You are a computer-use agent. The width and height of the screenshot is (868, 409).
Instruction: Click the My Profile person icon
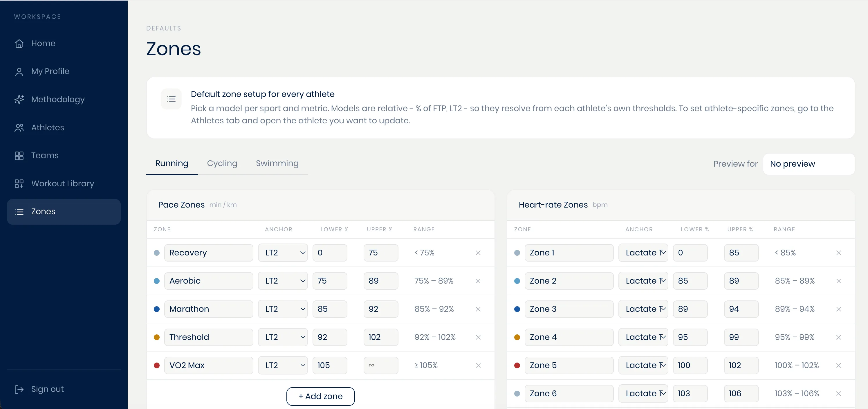tap(19, 71)
